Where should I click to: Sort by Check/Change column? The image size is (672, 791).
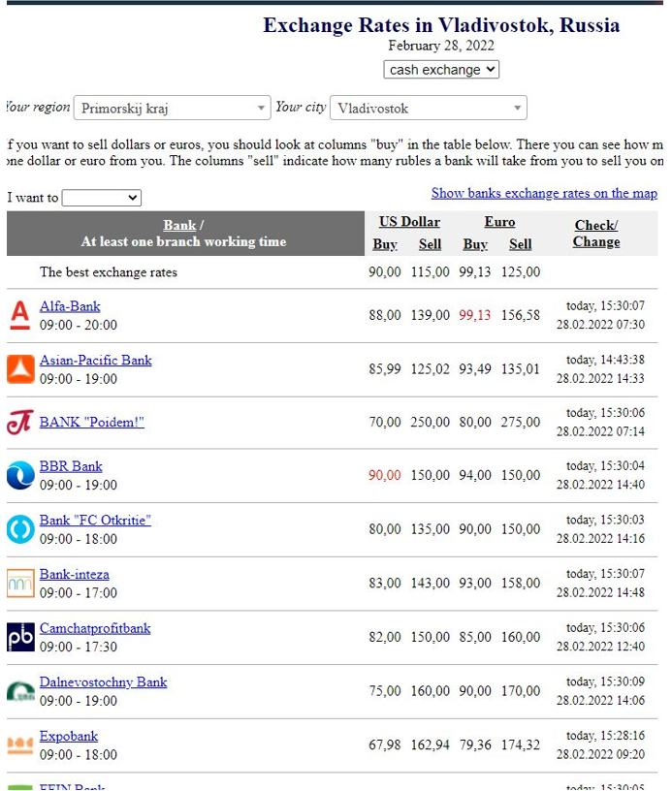tap(596, 234)
